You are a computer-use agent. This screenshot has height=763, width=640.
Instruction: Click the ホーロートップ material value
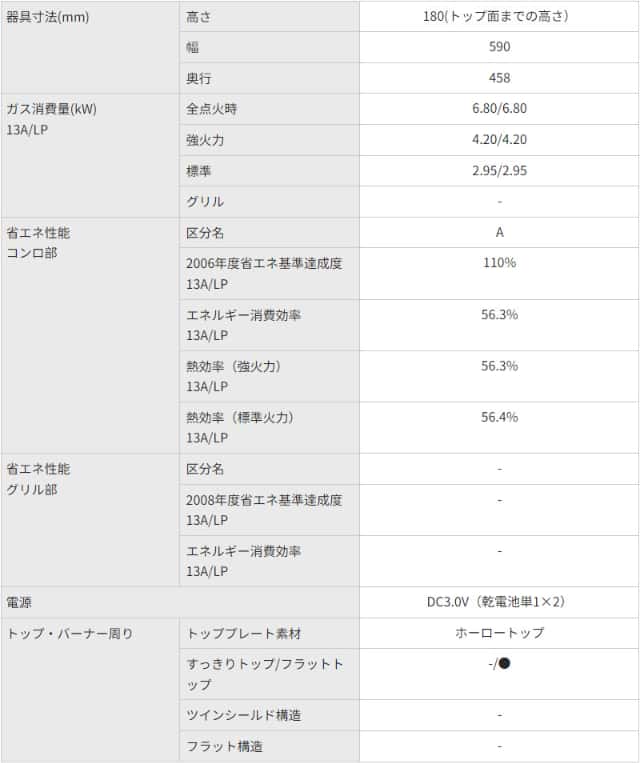(x=499, y=633)
